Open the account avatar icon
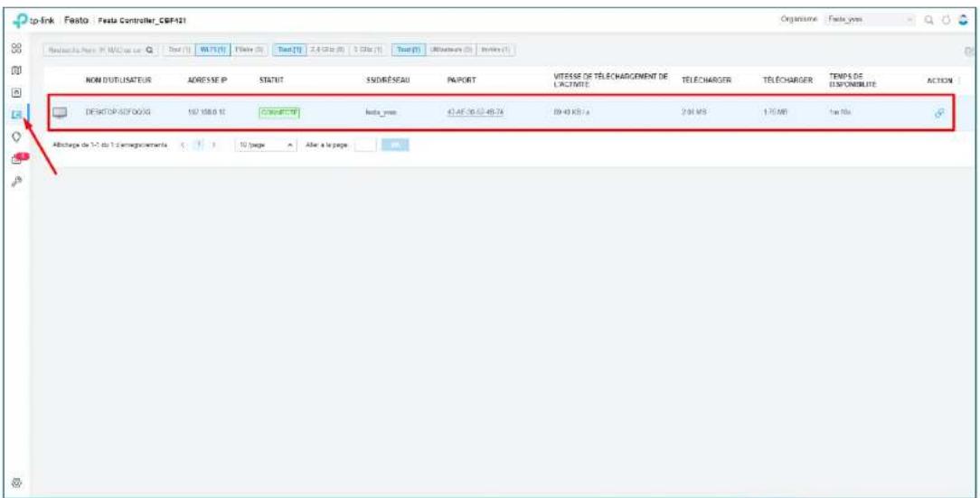This screenshot has width=980, height=498. [963, 20]
